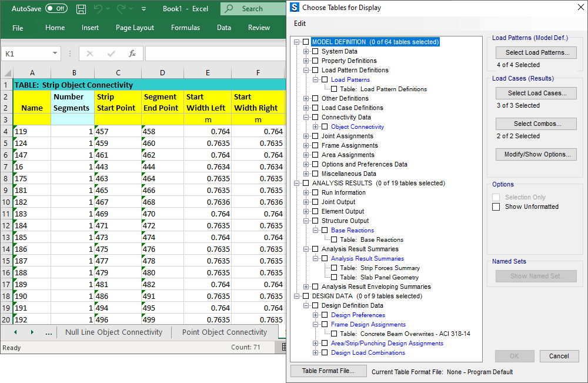Click the formula bar Cancel X icon
Image resolution: width=588 pixels, height=383 pixels.
pos(90,54)
